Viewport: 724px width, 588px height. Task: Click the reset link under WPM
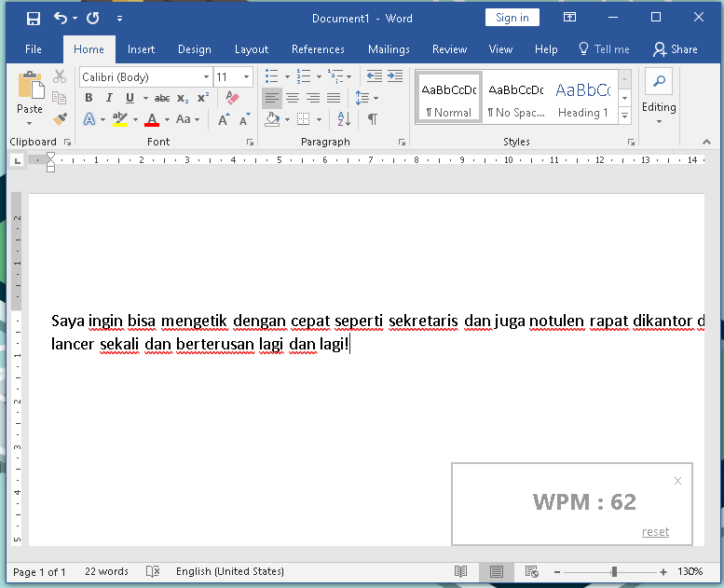coord(655,532)
